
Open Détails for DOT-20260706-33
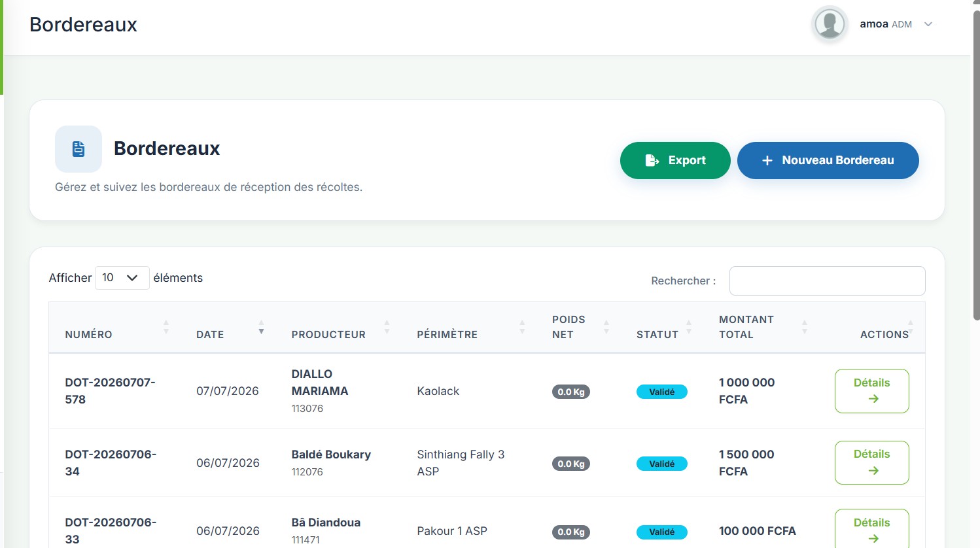point(871,528)
